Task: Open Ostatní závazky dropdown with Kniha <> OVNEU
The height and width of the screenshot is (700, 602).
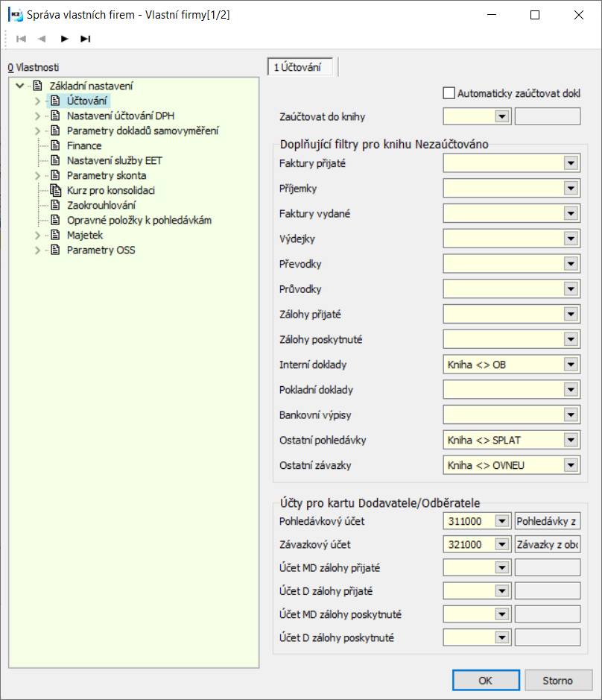Action: pyautogui.click(x=571, y=465)
